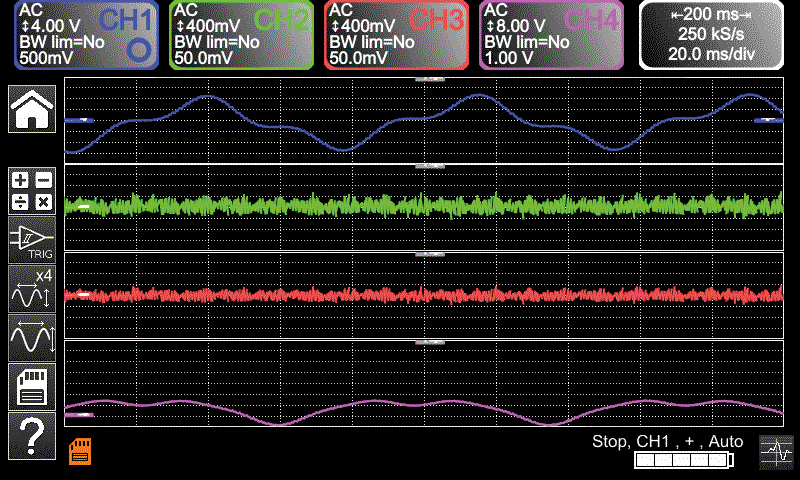The width and height of the screenshot is (800, 480).
Task: Tap the x4 vertical amplitude zoom icon
Action: click(x=32, y=290)
